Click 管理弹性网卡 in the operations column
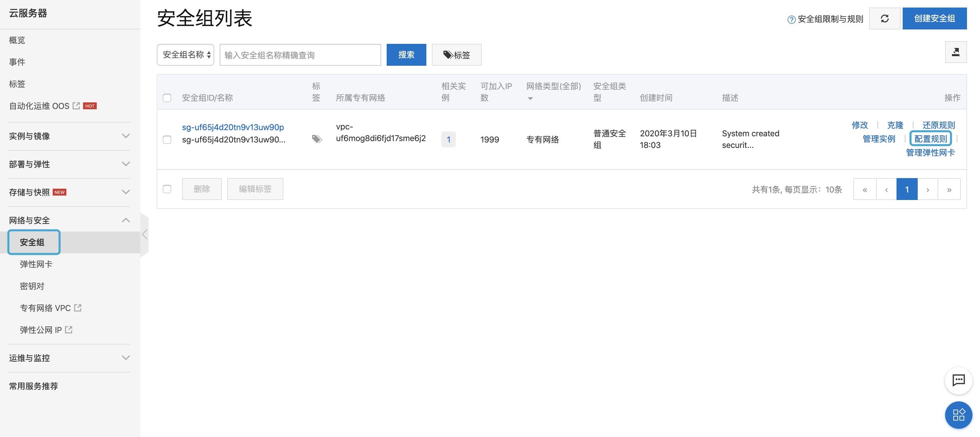 pyautogui.click(x=930, y=152)
